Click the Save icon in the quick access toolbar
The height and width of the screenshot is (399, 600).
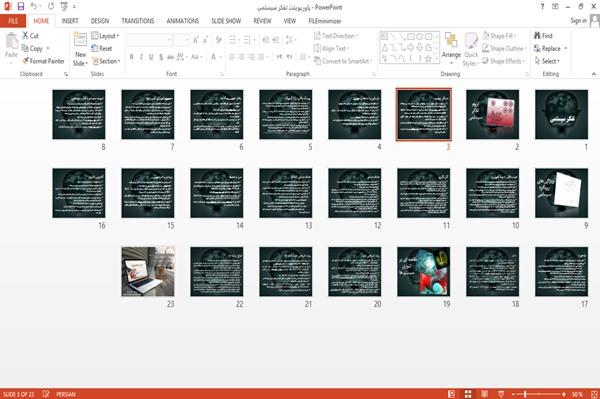pos(21,7)
